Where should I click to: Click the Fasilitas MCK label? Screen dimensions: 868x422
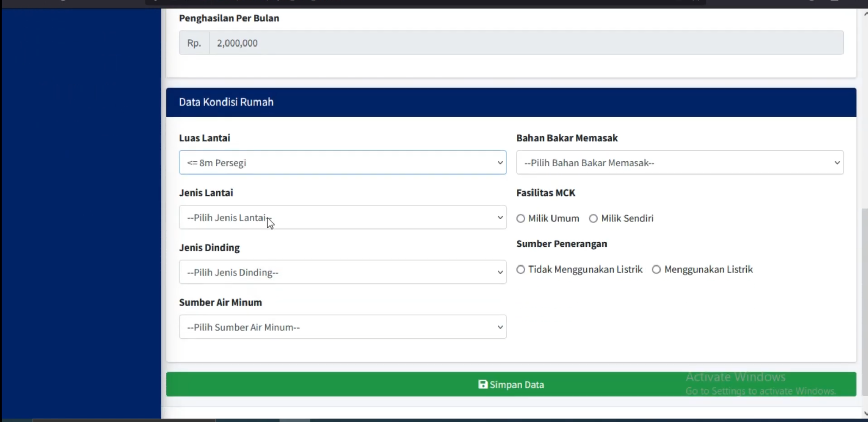(545, 193)
